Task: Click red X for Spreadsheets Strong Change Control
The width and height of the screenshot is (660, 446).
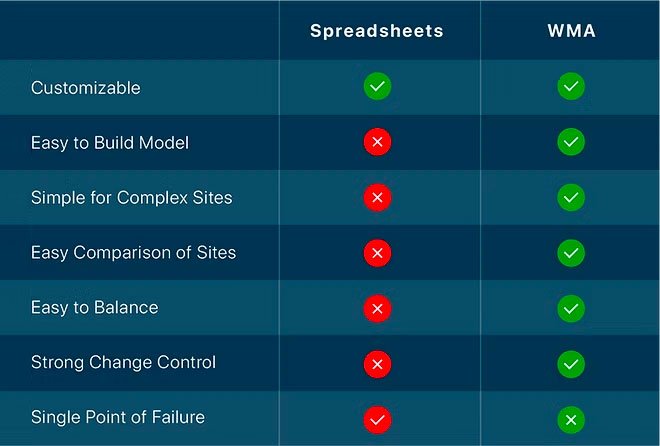Action: pyautogui.click(x=377, y=363)
